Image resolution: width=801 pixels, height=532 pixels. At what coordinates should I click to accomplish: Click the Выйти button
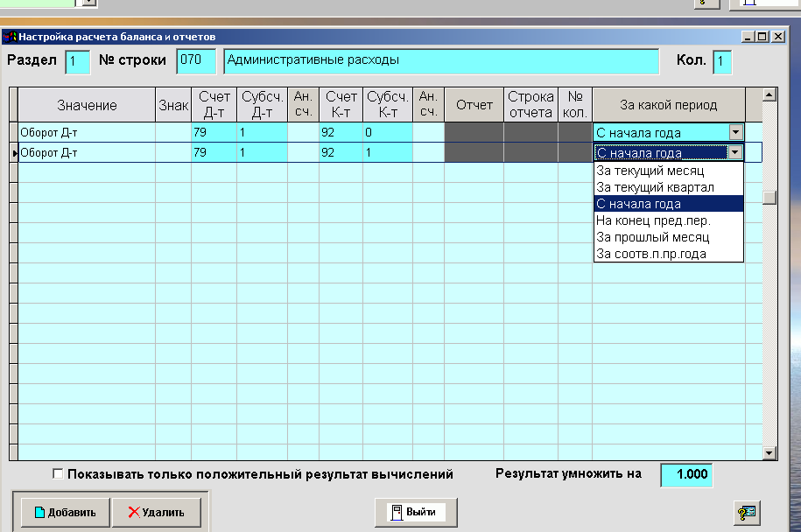416,512
